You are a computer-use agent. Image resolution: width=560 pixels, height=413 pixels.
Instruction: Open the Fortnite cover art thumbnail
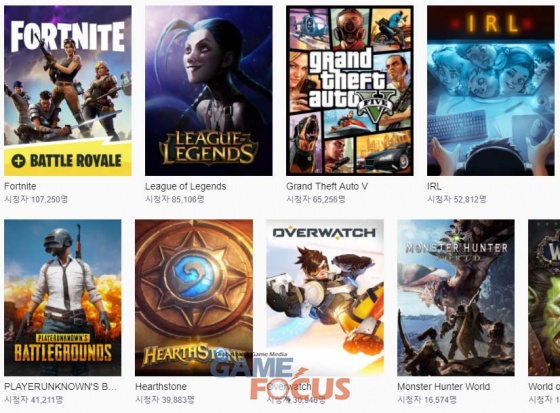point(68,91)
